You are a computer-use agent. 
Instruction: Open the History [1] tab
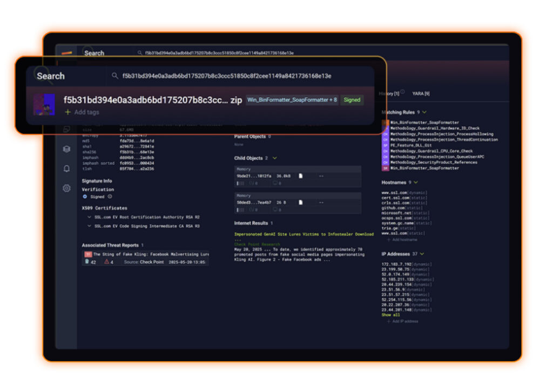tap(389, 93)
